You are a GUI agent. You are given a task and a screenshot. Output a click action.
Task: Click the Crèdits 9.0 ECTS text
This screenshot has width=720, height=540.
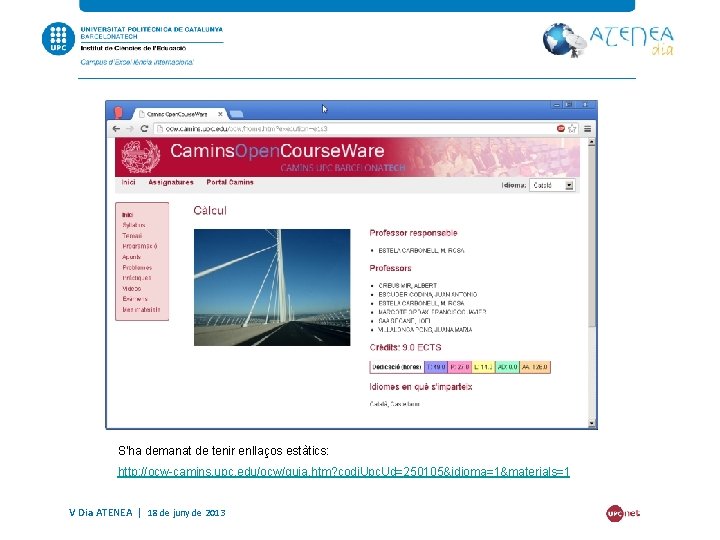click(x=405, y=348)
